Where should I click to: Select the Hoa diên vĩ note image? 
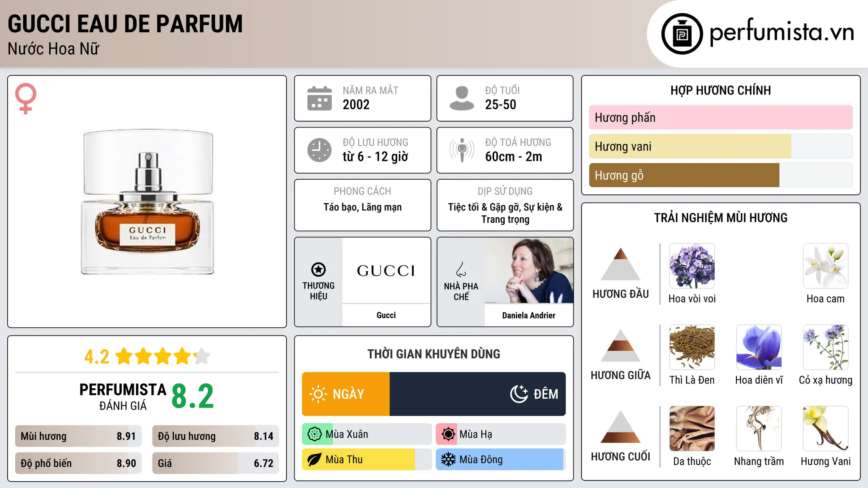[759, 347]
